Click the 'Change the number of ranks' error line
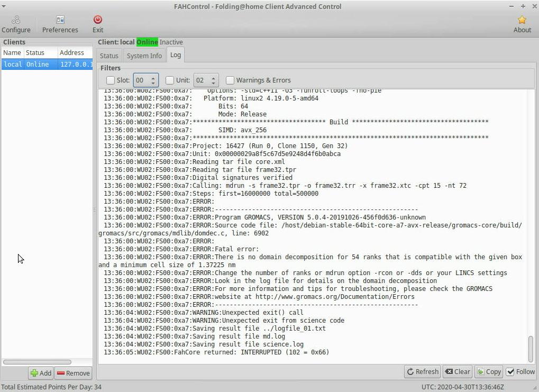 (x=306, y=273)
